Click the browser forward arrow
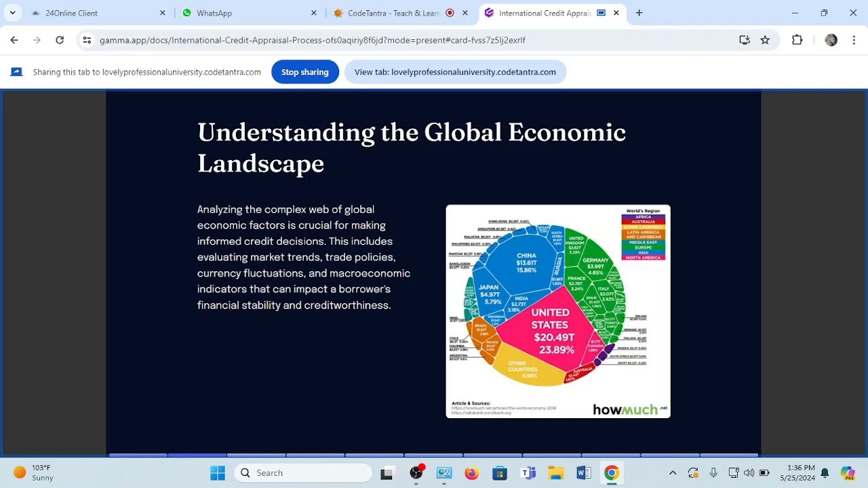The width and height of the screenshot is (868, 488). pyautogui.click(x=37, y=40)
